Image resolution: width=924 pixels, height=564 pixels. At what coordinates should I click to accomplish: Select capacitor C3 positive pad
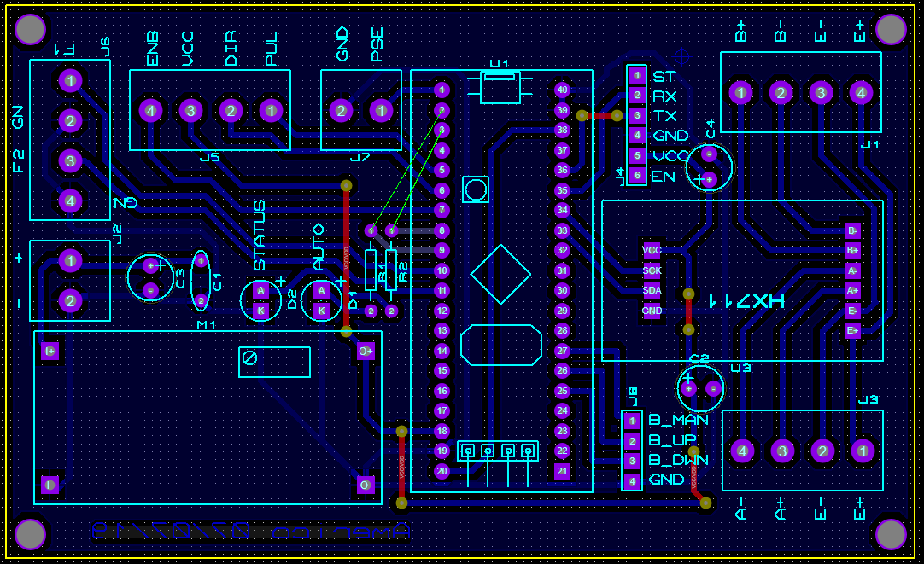[x=151, y=266]
